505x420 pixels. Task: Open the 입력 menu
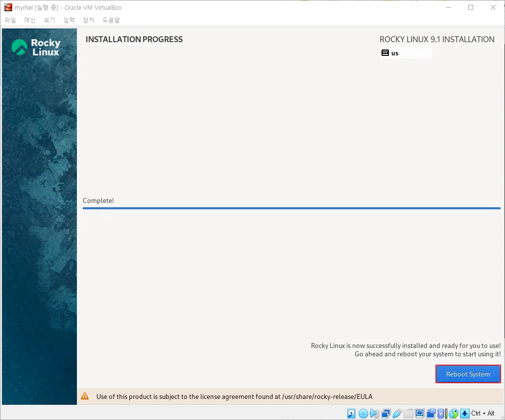[69, 20]
